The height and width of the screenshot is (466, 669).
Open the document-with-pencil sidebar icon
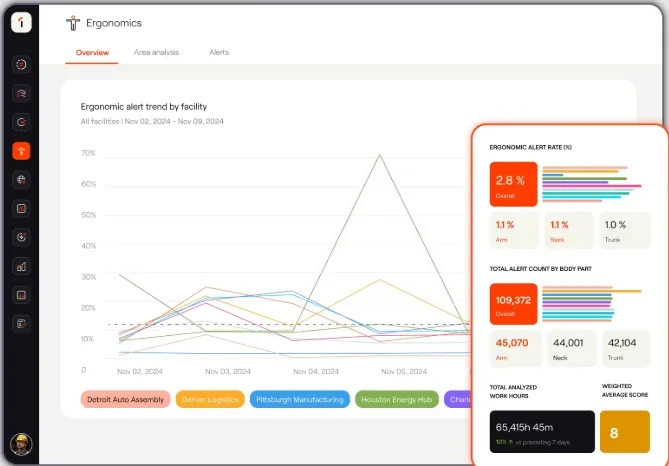(21, 324)
